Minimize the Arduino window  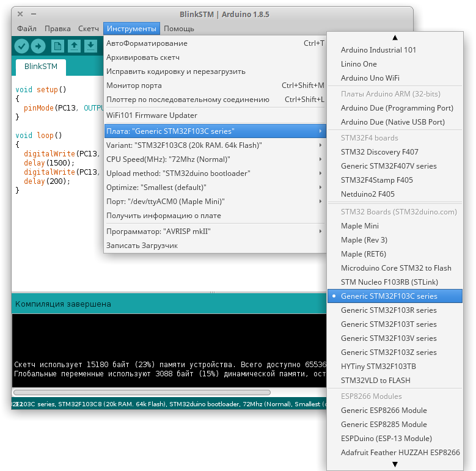coord(34,14)
